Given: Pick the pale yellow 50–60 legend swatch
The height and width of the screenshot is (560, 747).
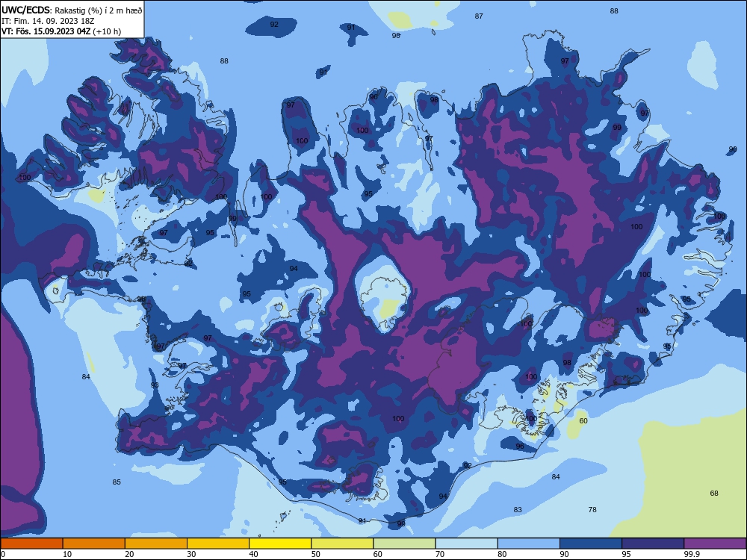Looking at the screenshot, I should point(342,544).
